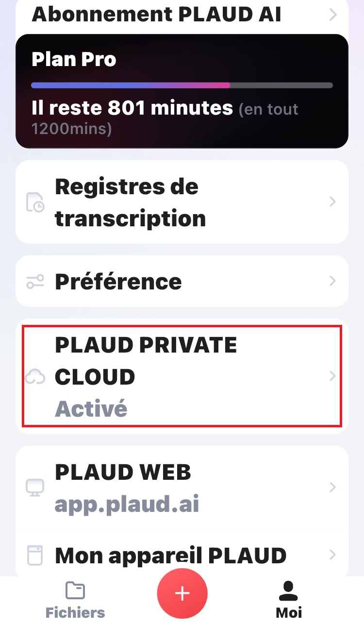Image resolution: width=364 pixels, height=625 pixels.
Task: Click the Mon appareil PLAUD device icon
Action: [35, 555]
